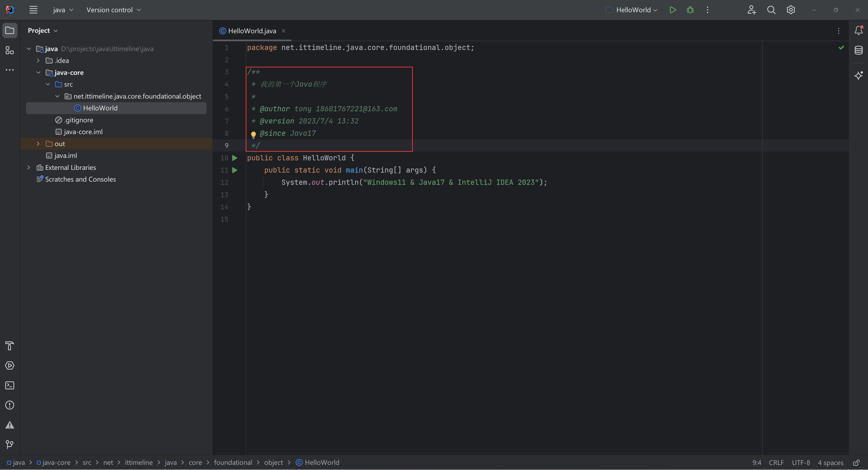Open the Settings/Preferences icon

pyautogui.click(x=790, y=10)
